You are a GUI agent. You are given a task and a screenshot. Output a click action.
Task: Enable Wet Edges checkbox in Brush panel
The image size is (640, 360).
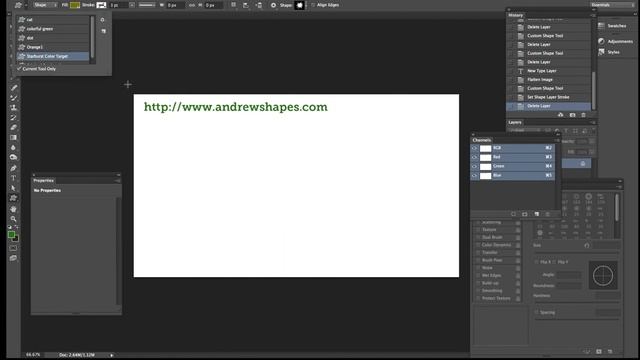pyautogui.click(x=478, y=276)
